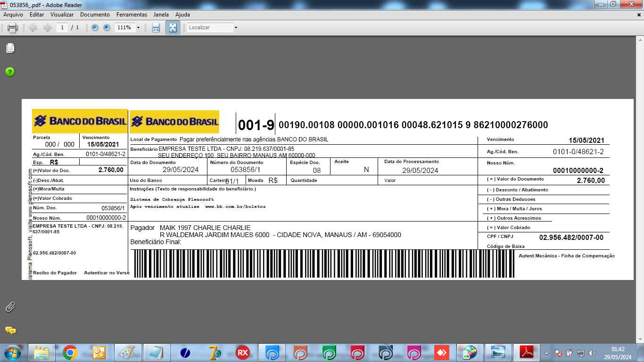Click the www.bb.com.br/boletos text
Screen dimensions: 644x362
click(235, 206)
